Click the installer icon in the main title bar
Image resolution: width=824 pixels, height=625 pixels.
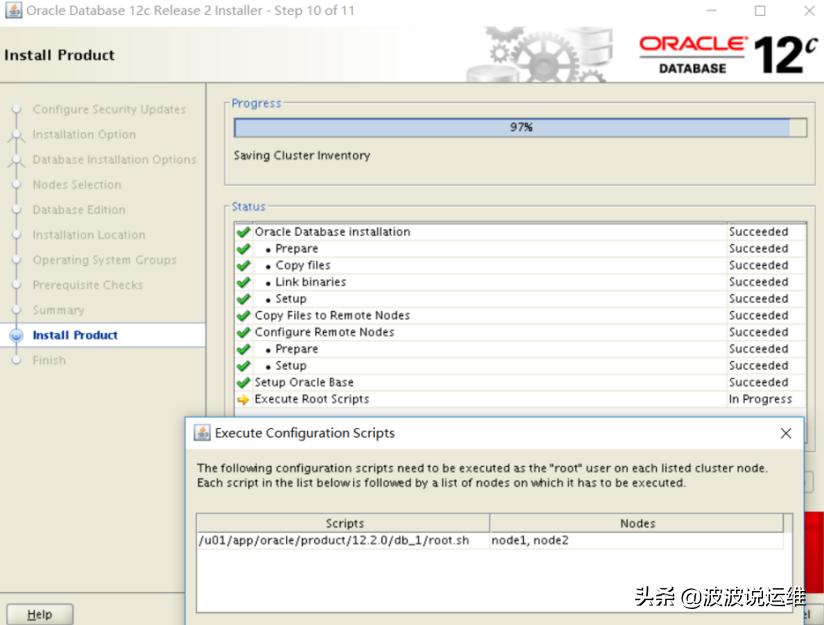click(x=11, y=11)
